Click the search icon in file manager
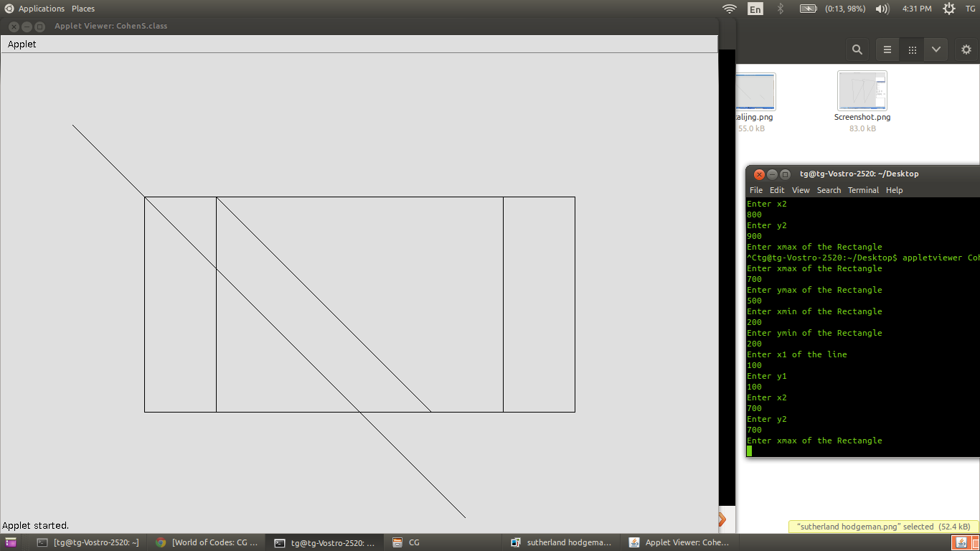The image size is (980, 551). (857, 50)
